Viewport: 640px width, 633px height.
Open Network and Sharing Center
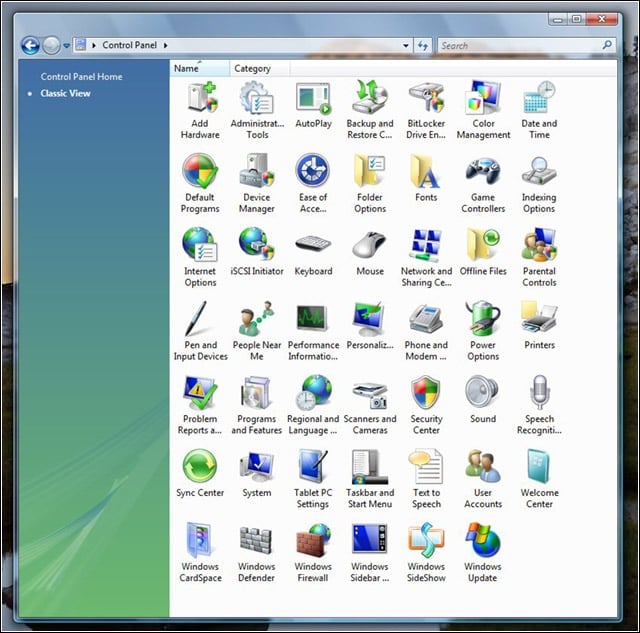426,258
